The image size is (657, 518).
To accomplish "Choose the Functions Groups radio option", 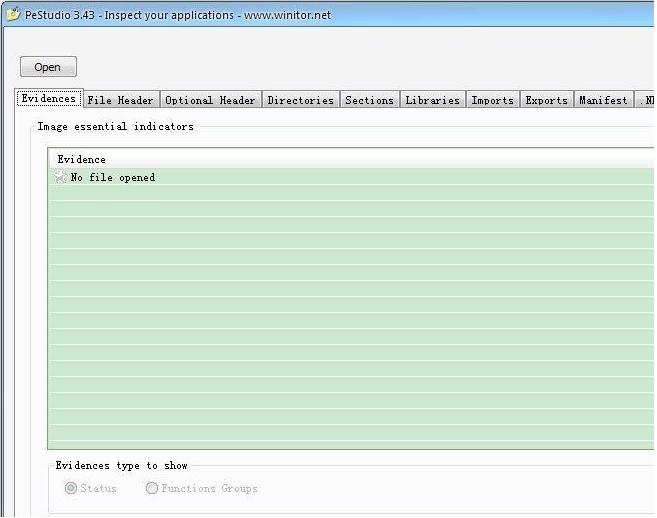I will (x=201, y=488).
